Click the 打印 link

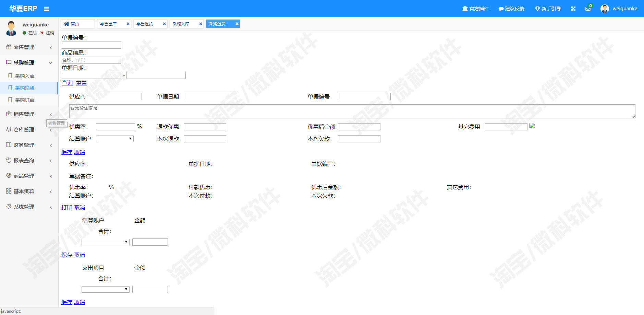click(x=67, y=207)
